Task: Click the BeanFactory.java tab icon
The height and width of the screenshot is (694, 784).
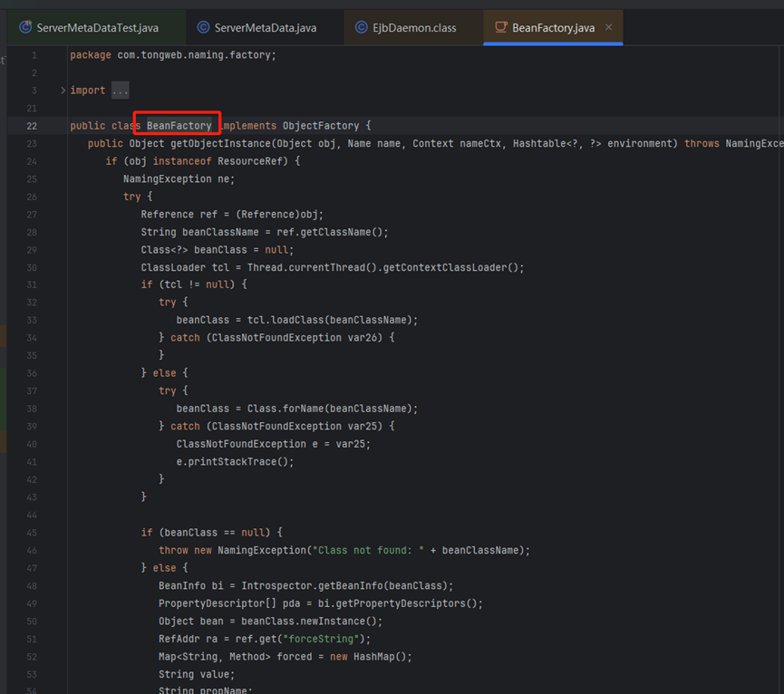Action: pyautogui.click(x=500, y=28)
